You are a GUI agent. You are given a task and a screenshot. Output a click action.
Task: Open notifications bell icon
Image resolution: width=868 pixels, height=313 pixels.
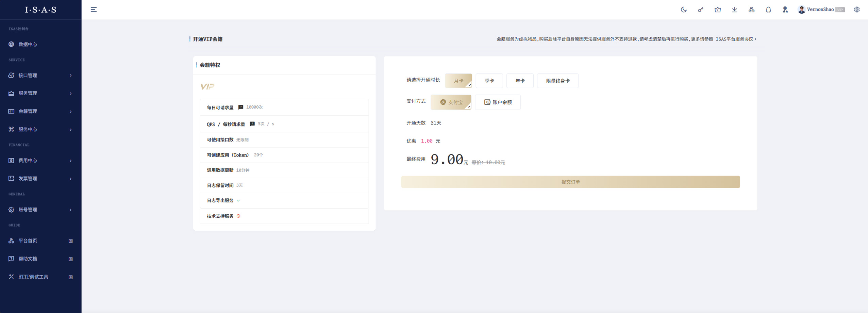tap(768, 10)
